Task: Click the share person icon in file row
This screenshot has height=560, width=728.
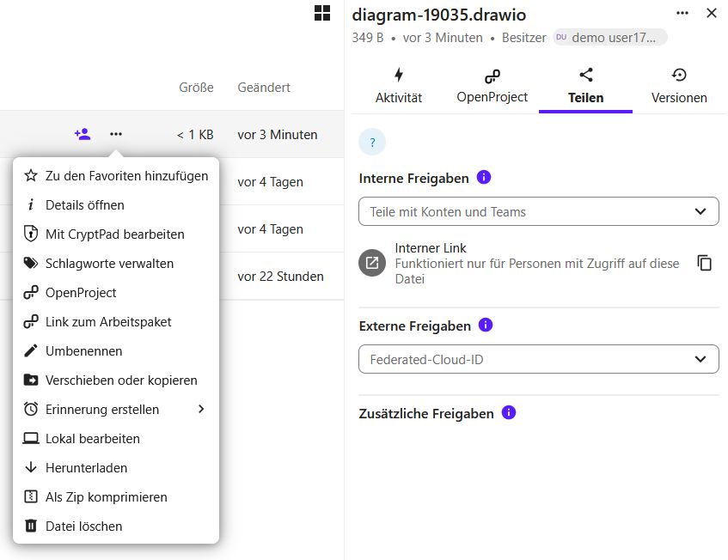Action: pyautogui.click(x=83, y=135)
